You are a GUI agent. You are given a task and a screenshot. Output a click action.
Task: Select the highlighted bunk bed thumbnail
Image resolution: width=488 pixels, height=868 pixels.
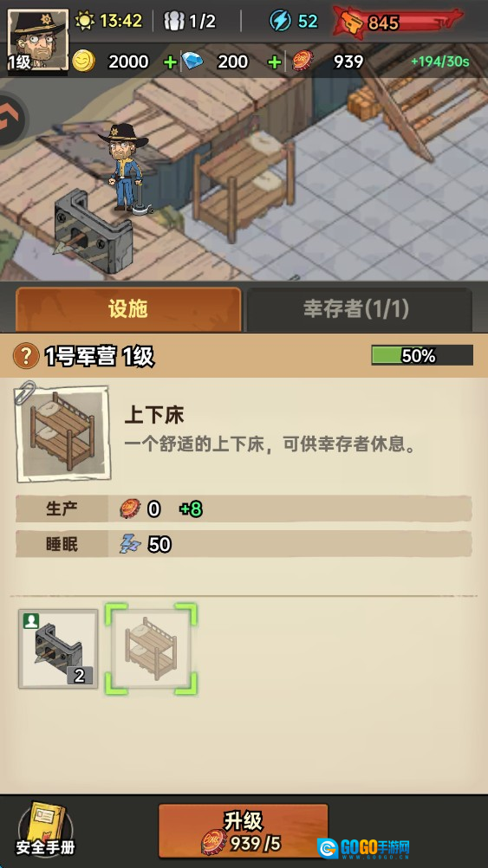pyautogui.click(x=151, y=649)
